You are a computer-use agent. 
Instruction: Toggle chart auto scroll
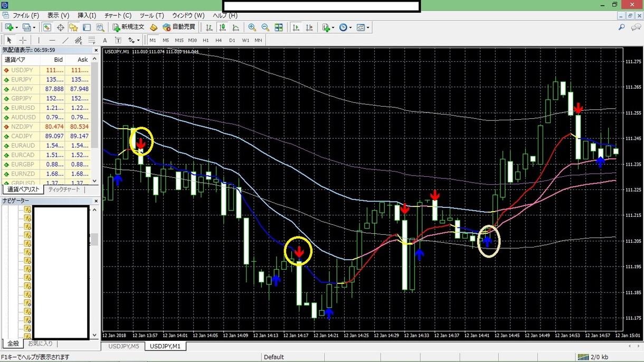click(x=296, y=27)
